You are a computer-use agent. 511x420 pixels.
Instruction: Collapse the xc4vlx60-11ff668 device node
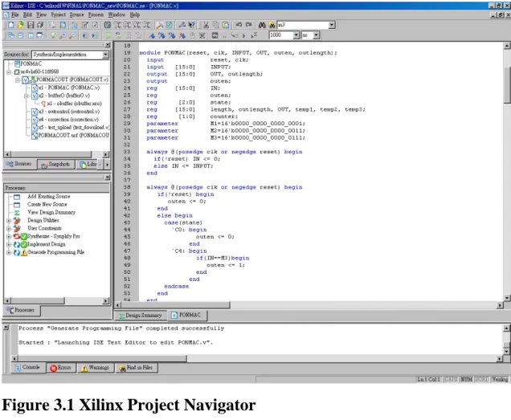9,71
